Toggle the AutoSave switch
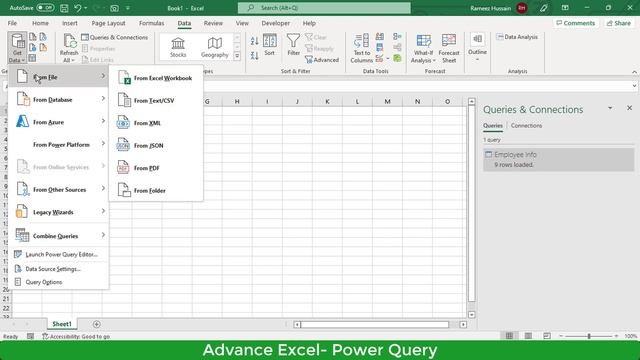Image resolution: width=640 pixels, height=360 pixels. [x=45, y=8]
